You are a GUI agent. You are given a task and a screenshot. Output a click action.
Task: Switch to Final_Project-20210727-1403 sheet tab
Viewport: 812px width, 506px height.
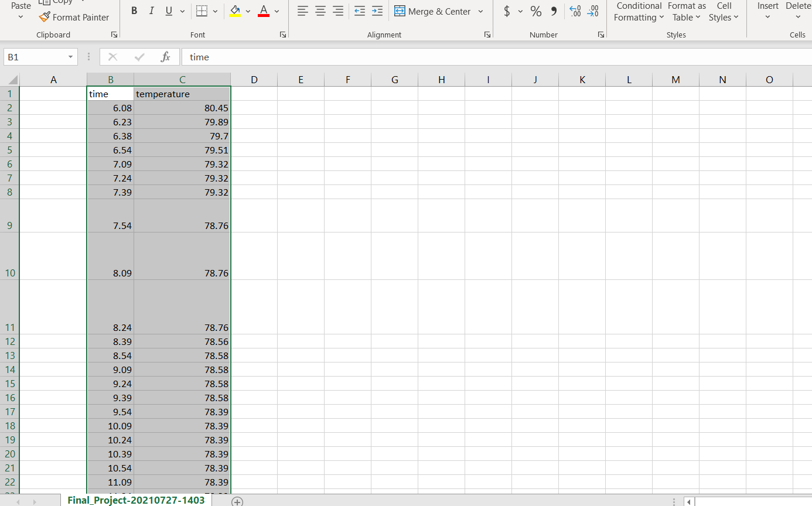(x=136, y=500)
